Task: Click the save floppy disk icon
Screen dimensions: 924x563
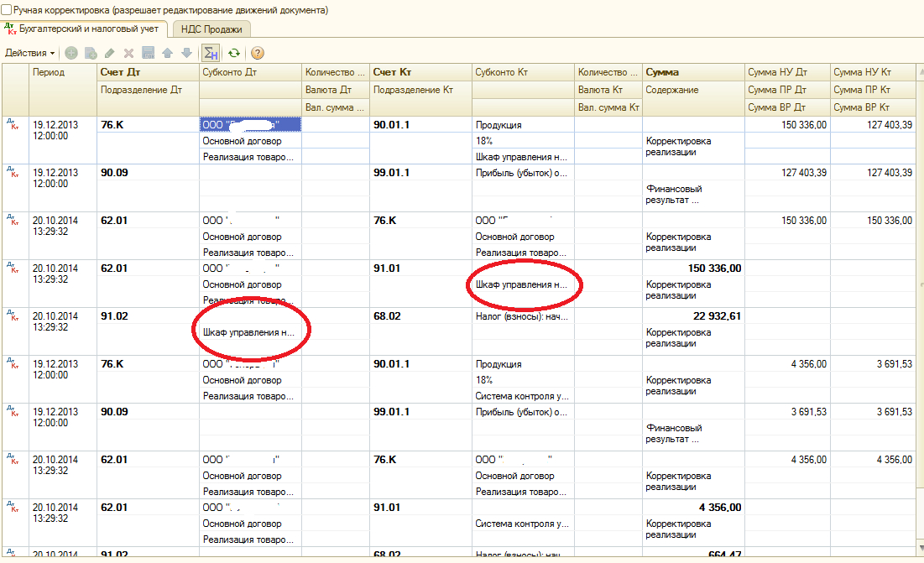Action: click(148, 53)
